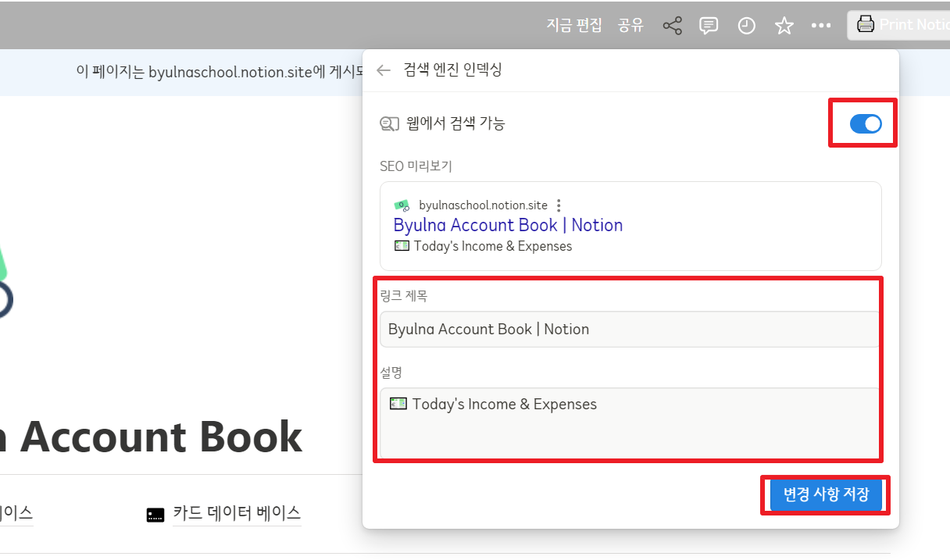Click byulnaschool.notion.site text in SEO preview
The height and width of the screenshot is (560, 950).
[483, 205]
